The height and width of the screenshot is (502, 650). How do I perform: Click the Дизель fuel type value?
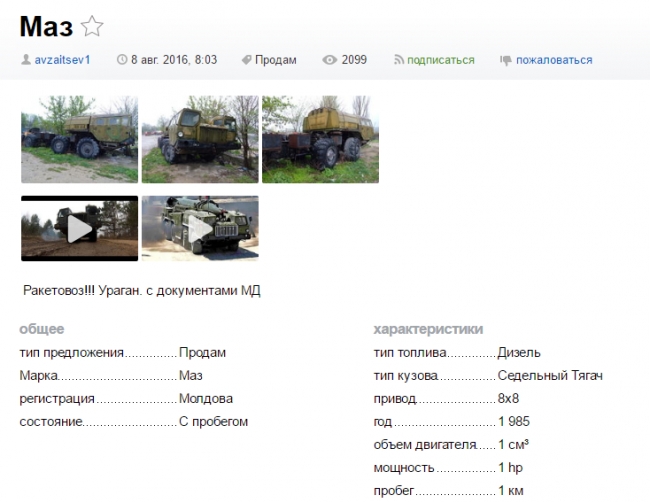[x=519, y=353]
